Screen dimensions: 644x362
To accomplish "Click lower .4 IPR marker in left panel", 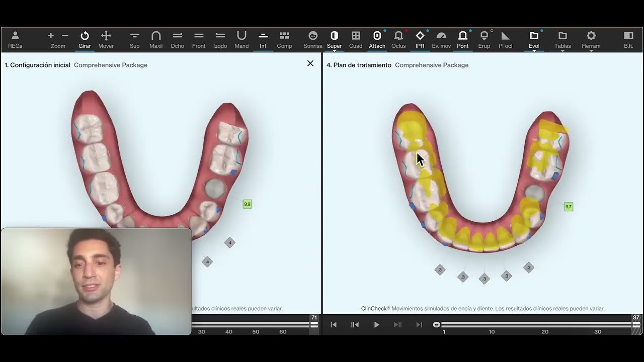I will [207, 261].
